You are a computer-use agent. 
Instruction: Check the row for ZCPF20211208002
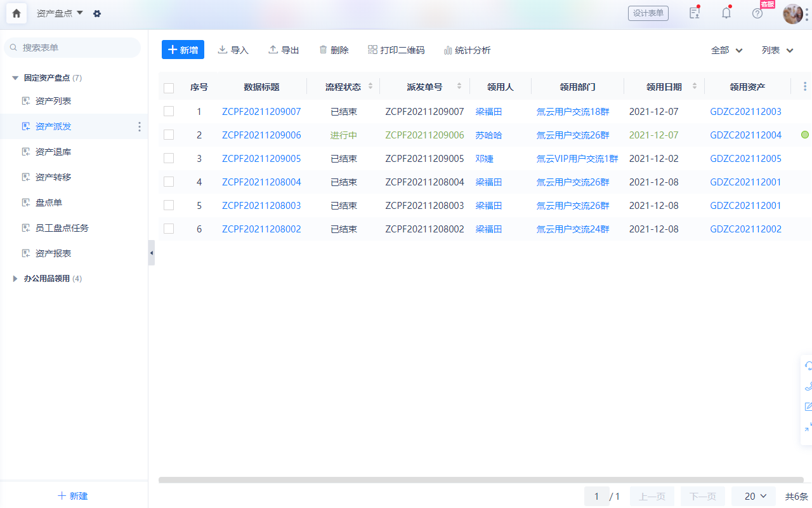(x=169, y=229)
